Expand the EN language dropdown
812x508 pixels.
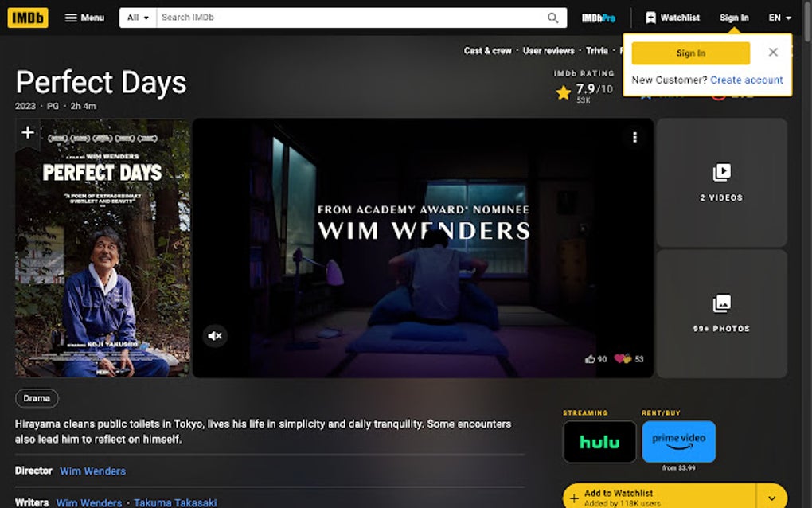coord(779,18)
